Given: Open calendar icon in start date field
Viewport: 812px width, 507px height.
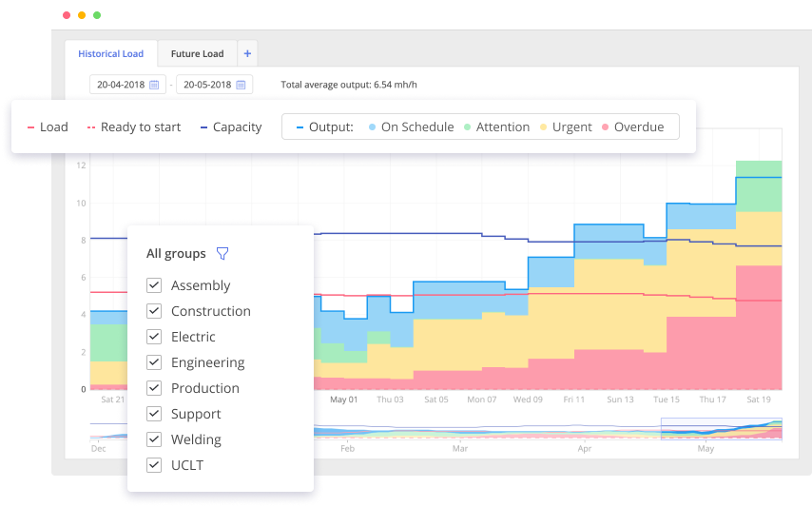Looking at the screenshot, I should coord(155,85).
